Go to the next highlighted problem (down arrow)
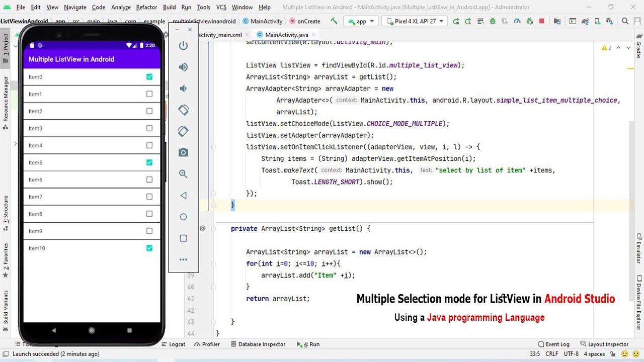This screenshot has height=362, width=644. pos(628,48)
